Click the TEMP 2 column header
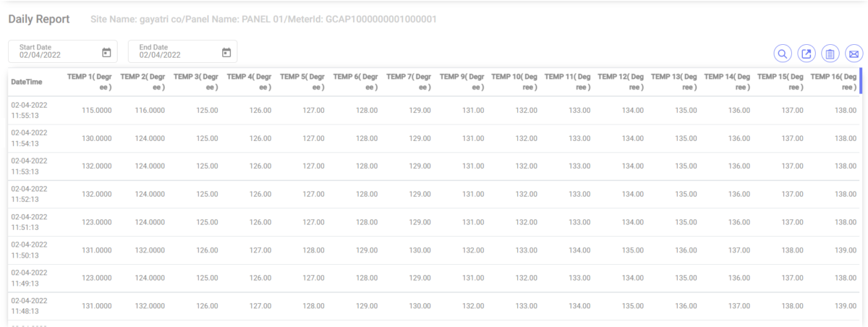868x327 pixels. click(x=142, y=82)
